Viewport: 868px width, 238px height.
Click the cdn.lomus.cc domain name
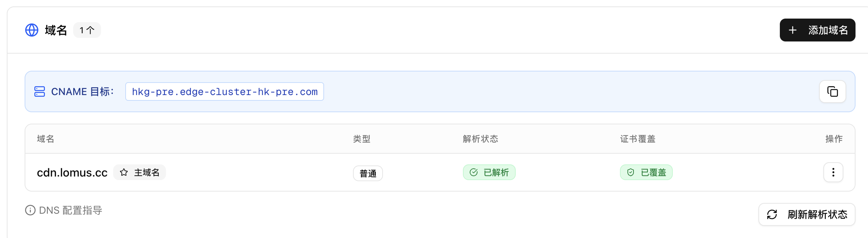(x=72, y=173)
